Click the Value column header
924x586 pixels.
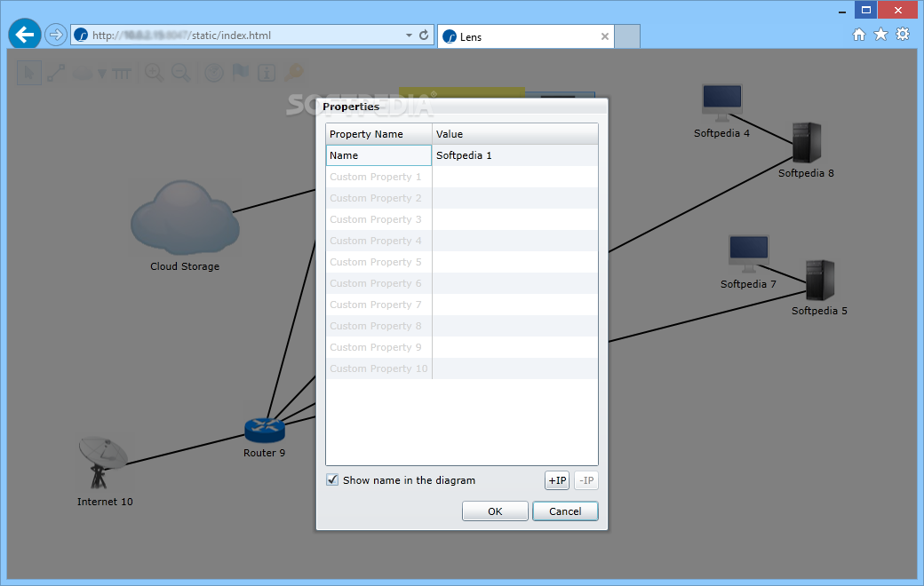pos(515,134)
